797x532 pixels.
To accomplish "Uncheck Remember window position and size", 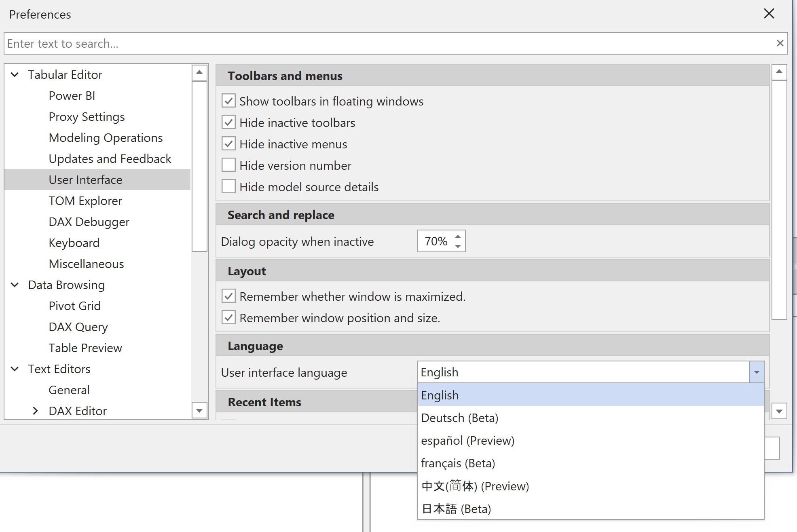I will [229, 318].
